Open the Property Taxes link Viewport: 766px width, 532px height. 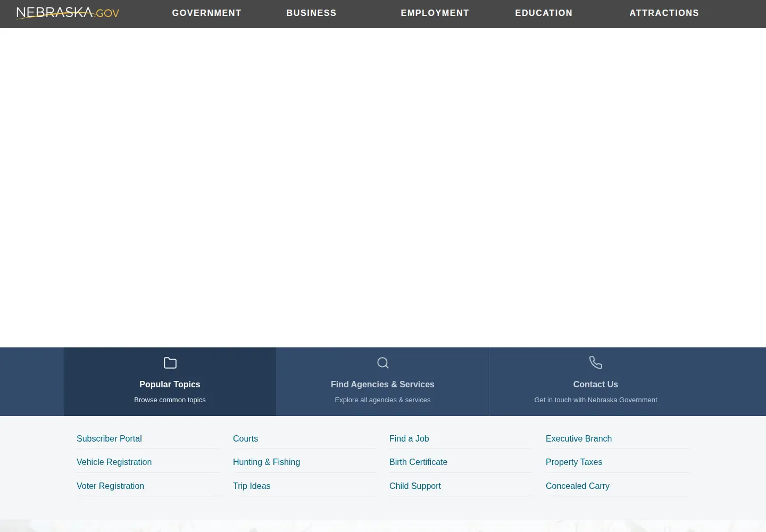pos(574,462)
